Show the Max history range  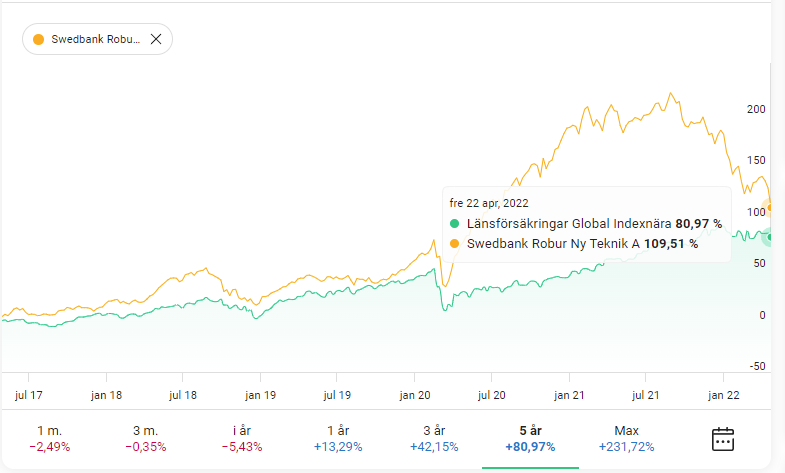coord(626,438)
